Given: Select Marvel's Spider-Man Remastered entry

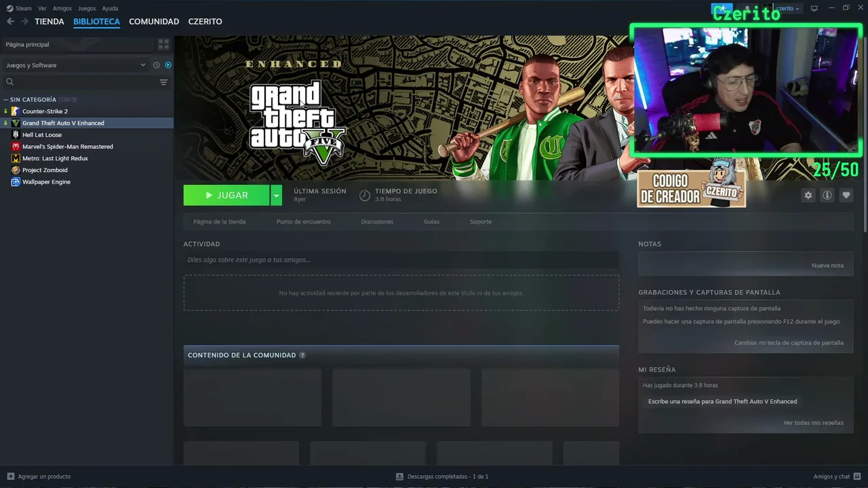Looking at the screenshot, I should (x=87, y=146).
